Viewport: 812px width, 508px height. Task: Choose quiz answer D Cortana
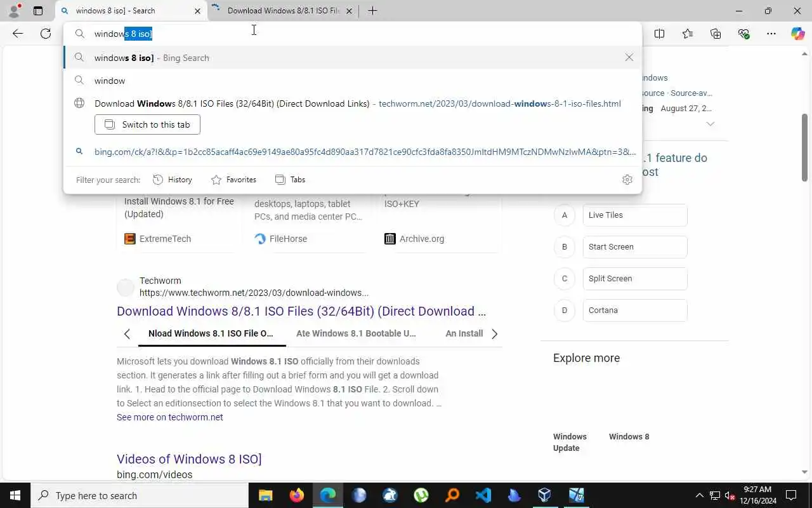(x=635, y=311)
